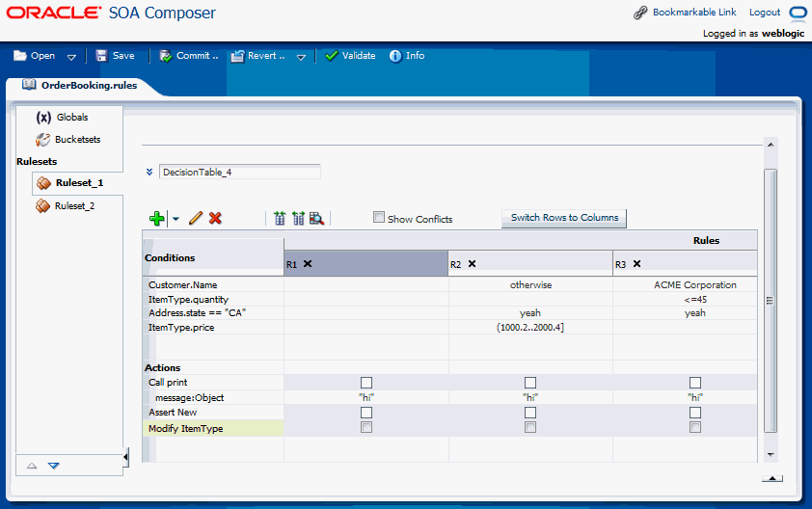Click the Bookmarkable Link chain icon

tap(640, 13)
